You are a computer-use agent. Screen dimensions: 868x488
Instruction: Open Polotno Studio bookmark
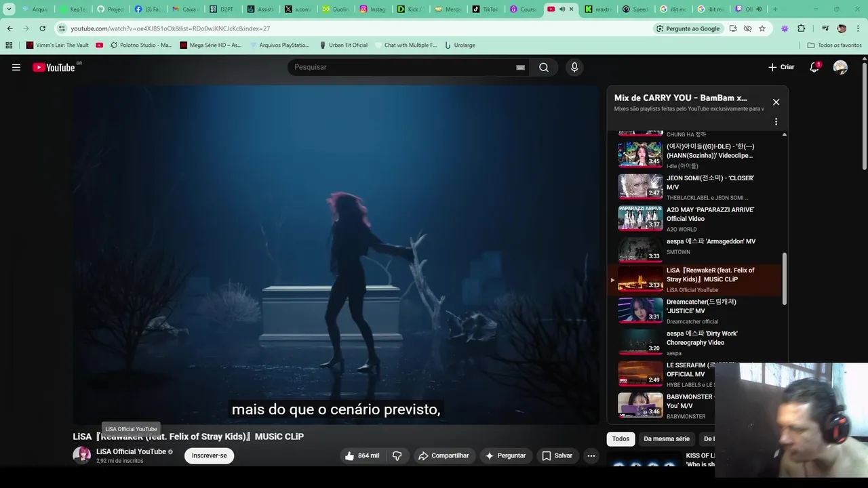tap(140, 45)
